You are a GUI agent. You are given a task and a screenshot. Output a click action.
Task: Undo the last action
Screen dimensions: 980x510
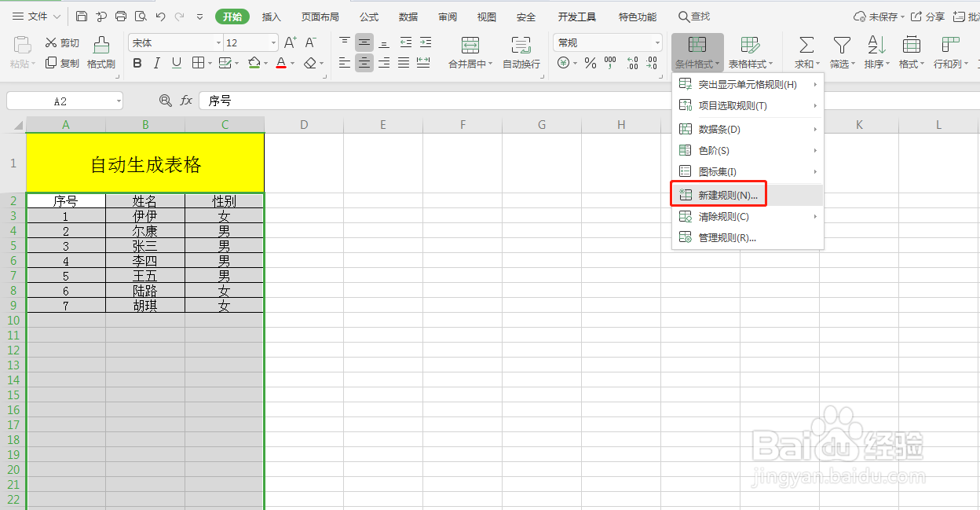pyautogui.click(x=160, y=17)
